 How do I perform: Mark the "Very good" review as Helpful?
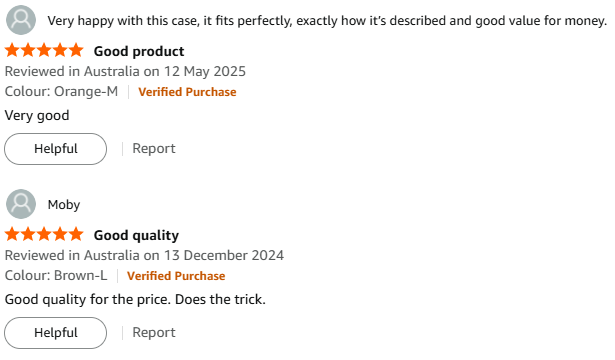(x=55, y=149)
